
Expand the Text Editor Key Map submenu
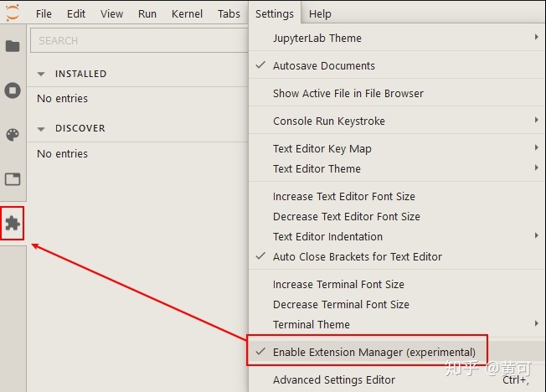397,148
